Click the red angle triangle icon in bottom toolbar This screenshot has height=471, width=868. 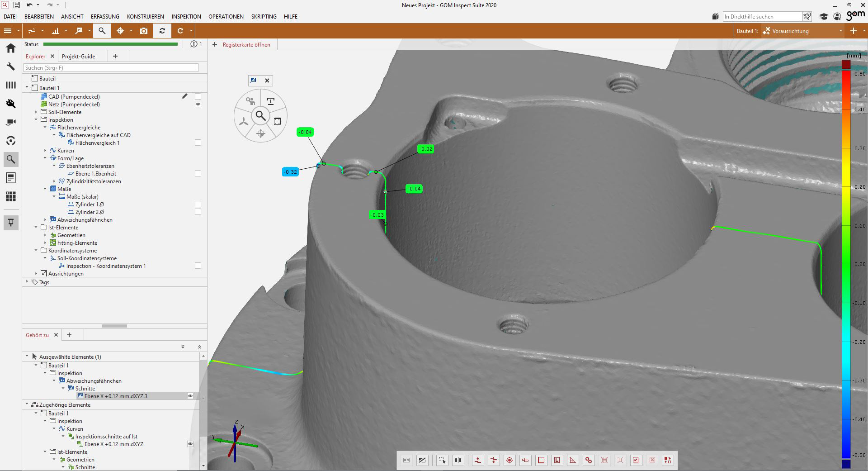pos(573,460)
